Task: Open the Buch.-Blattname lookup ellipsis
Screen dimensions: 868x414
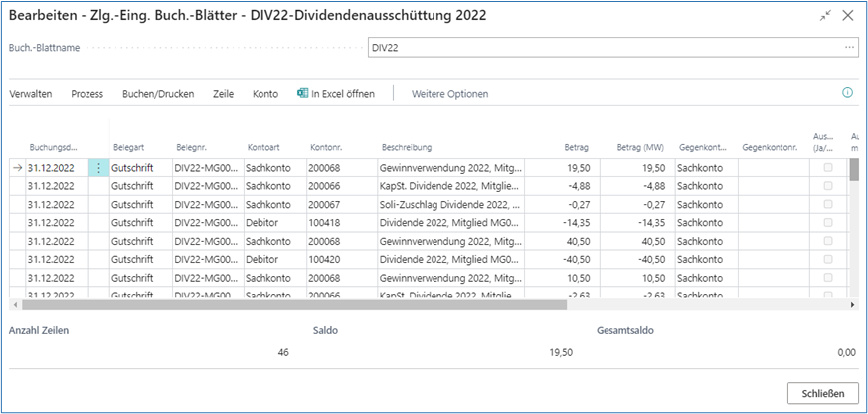Action: pos(848,47)
